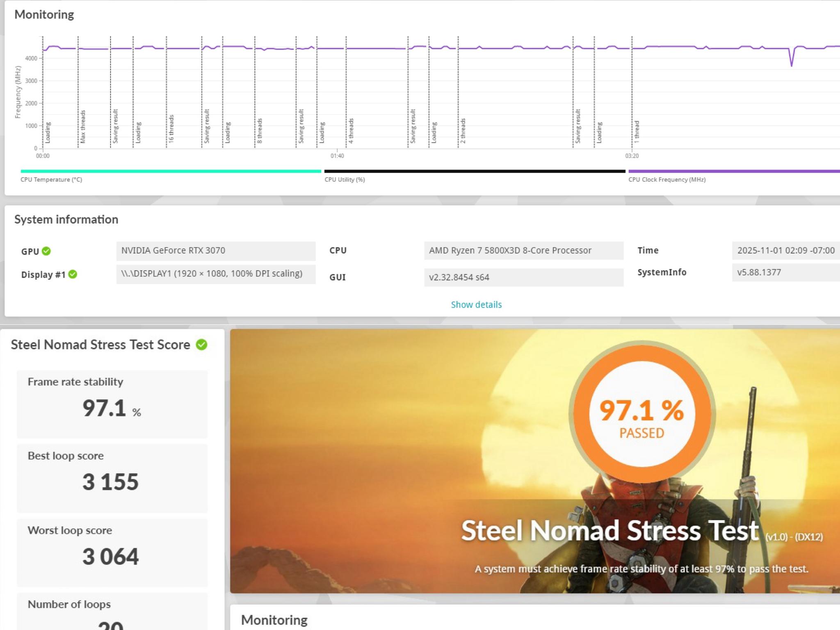This screenshot has width=840, height=630.
Task: Click the GUI version v2.32.8454 s64
Action: 524,277
